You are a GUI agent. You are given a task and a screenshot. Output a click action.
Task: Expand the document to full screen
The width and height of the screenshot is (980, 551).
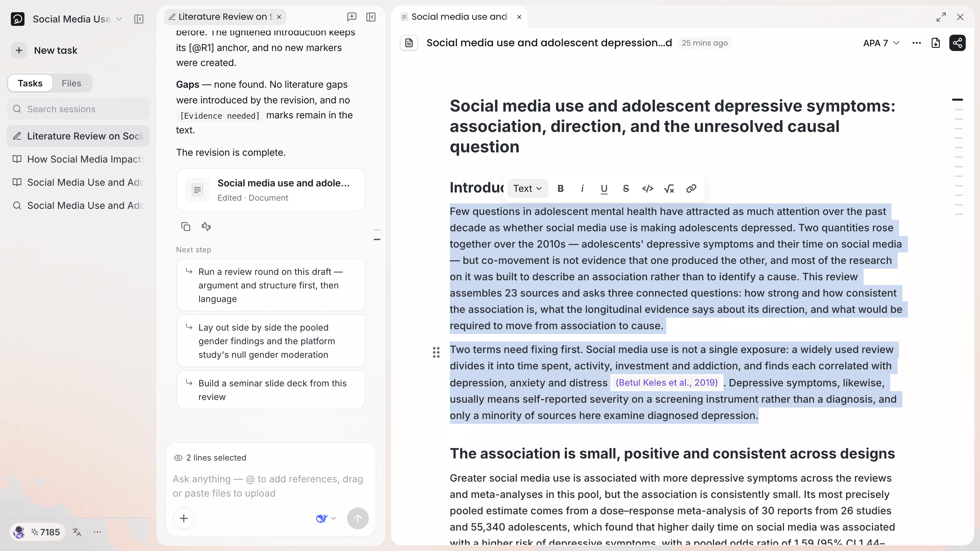pyautogui.click(x=941, y=17)
